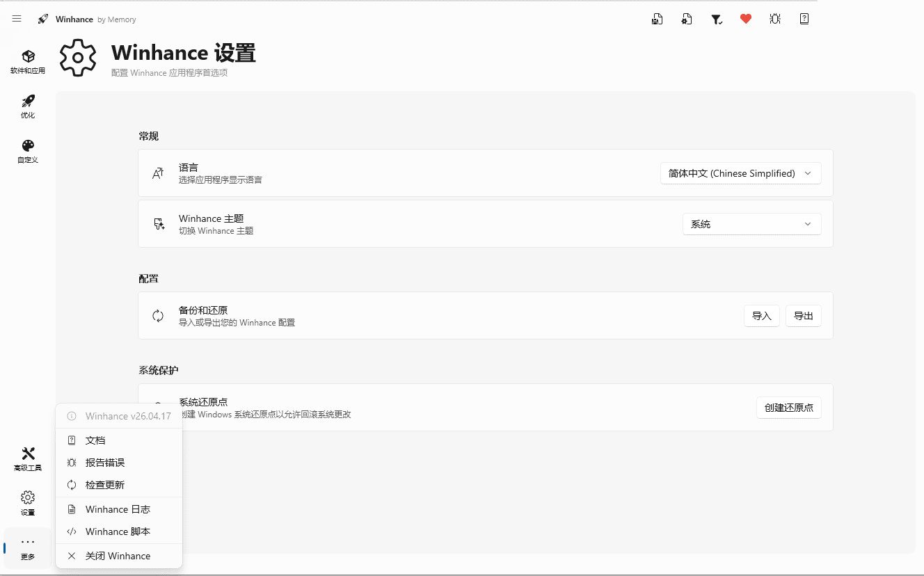Go to 软件和应用 in the sidebar
The image size is (924, 576).
[28, 62]
